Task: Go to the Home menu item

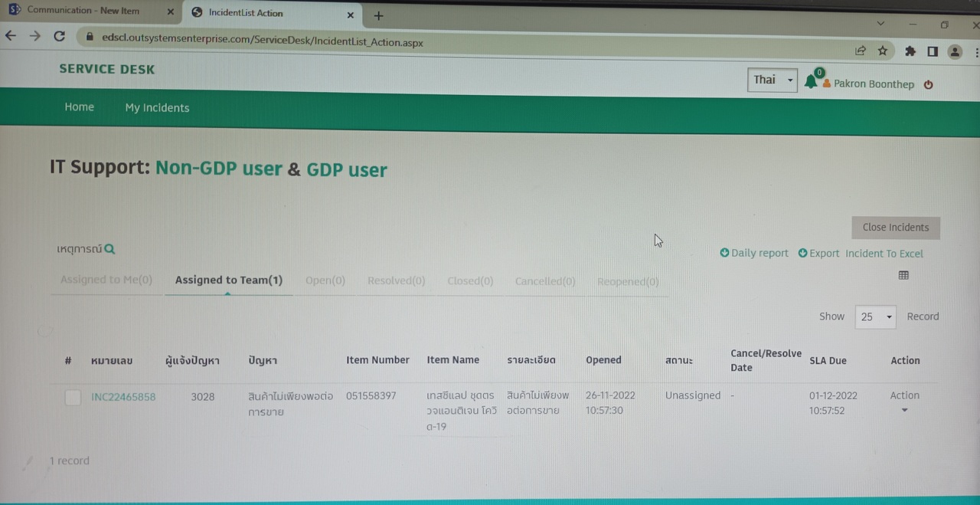Action: click(79, 107)
